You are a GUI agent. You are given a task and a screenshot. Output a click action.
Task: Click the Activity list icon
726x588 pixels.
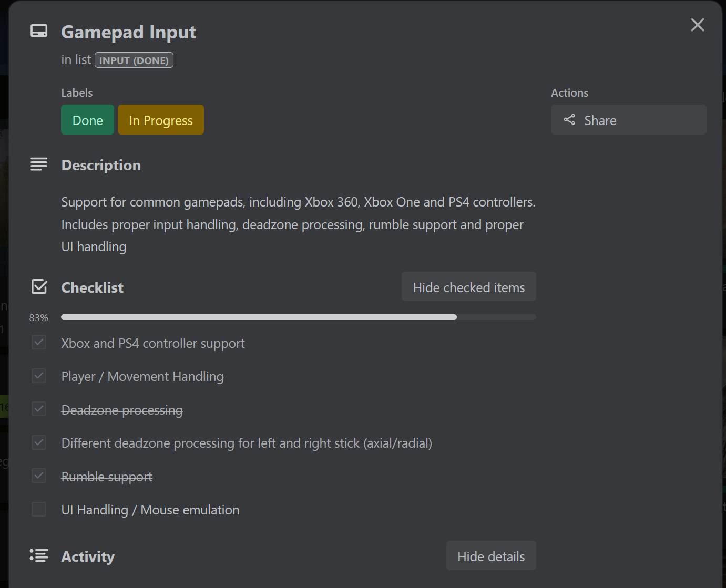tap(39, 555)
